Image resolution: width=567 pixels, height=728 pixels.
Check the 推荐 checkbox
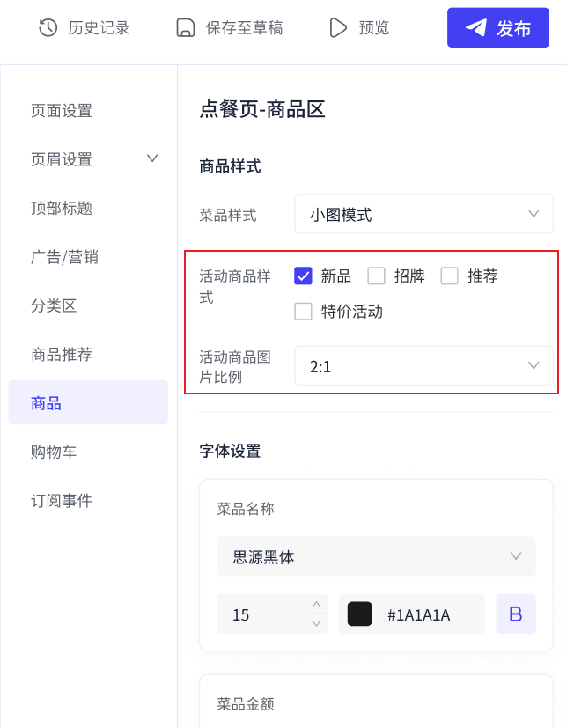(x=450, y=276)
